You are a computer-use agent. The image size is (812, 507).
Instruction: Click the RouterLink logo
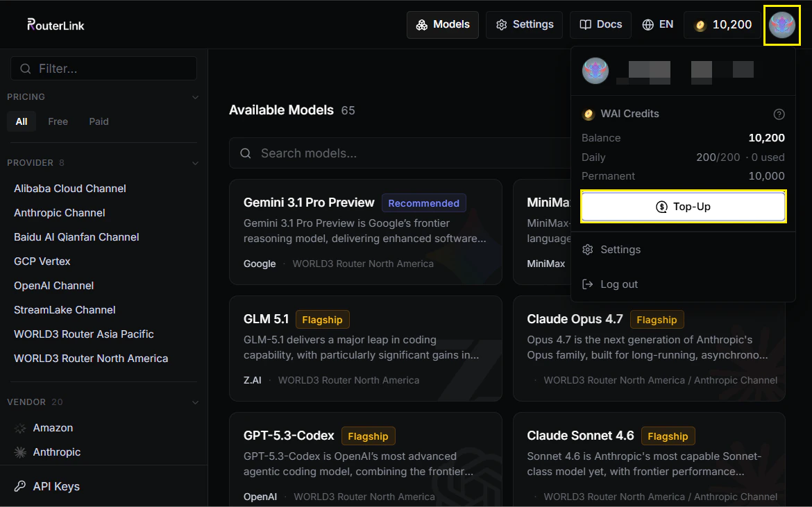coord(56,25)
